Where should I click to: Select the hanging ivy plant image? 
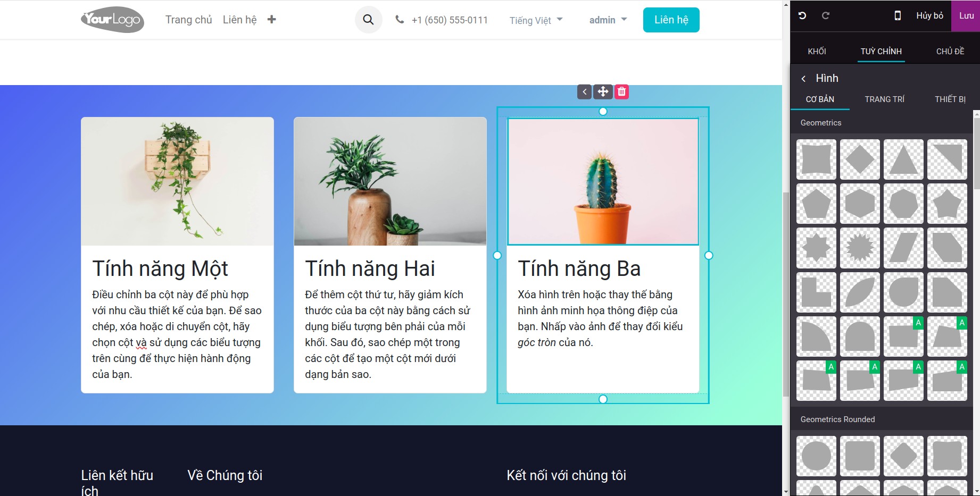pyautogui.click(x=177, y=181)
